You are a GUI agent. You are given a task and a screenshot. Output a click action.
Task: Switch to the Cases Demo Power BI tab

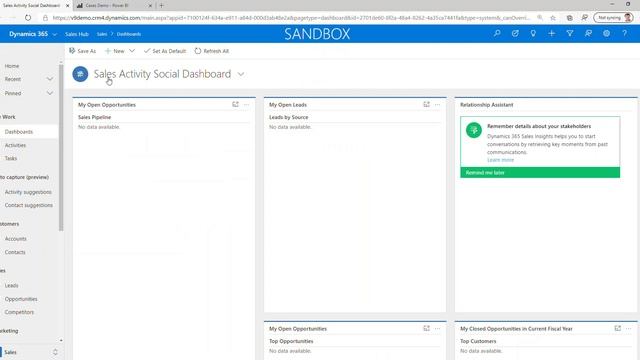108,5
